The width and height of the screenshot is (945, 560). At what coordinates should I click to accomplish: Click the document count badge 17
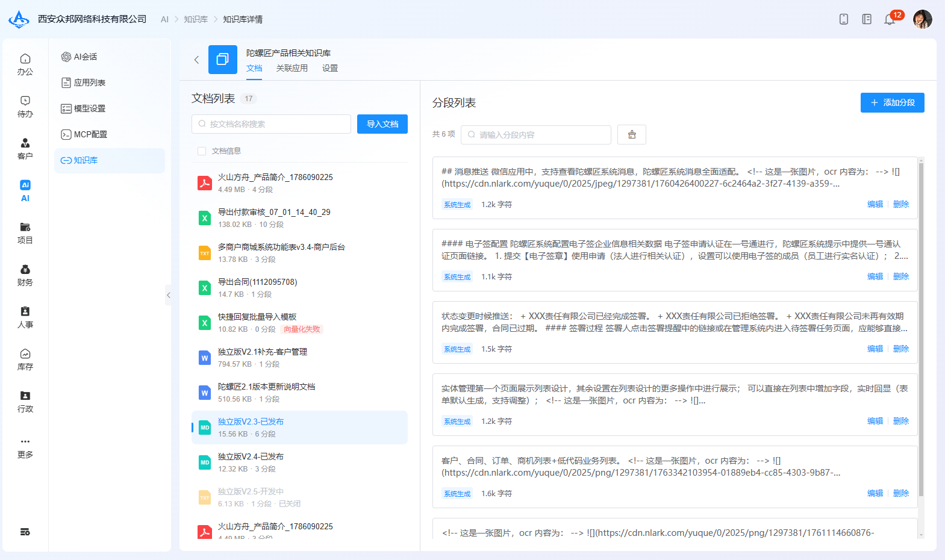click(249, 99)
